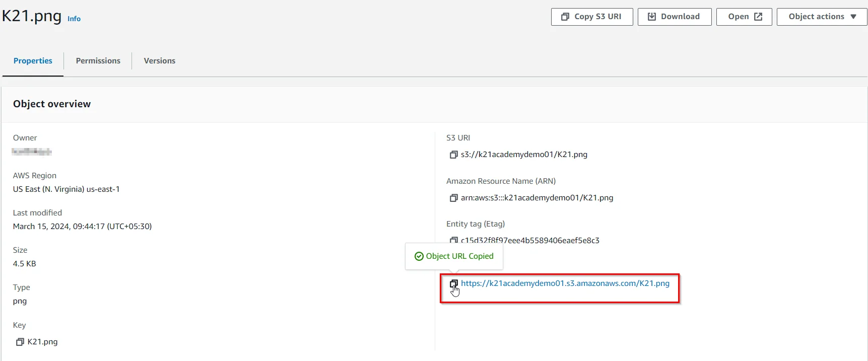Viewport: 868px width, 361px height.
Task: Expand the Object actions dropdown
Action: click(822, 17)
